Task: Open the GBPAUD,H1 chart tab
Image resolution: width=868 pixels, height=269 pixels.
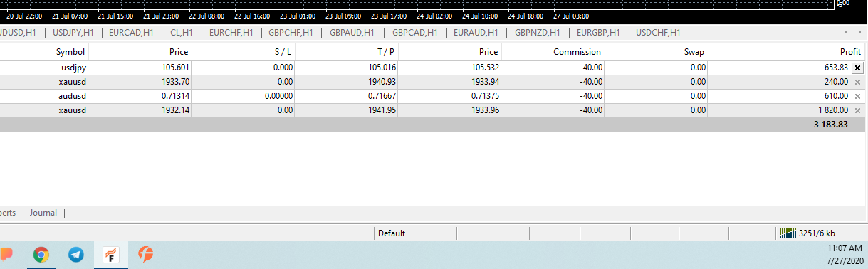Action: tap(352, 32)
